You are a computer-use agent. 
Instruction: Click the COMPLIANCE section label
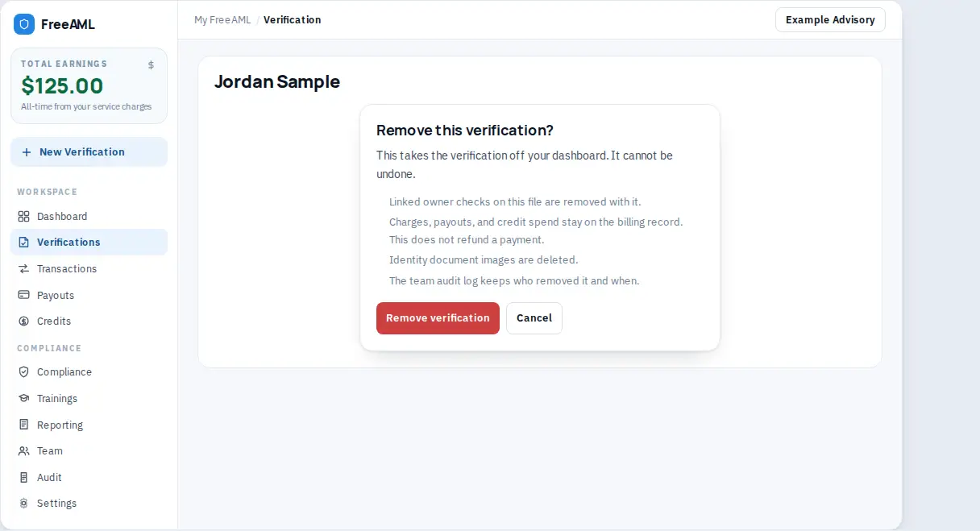tap(49, 348)
